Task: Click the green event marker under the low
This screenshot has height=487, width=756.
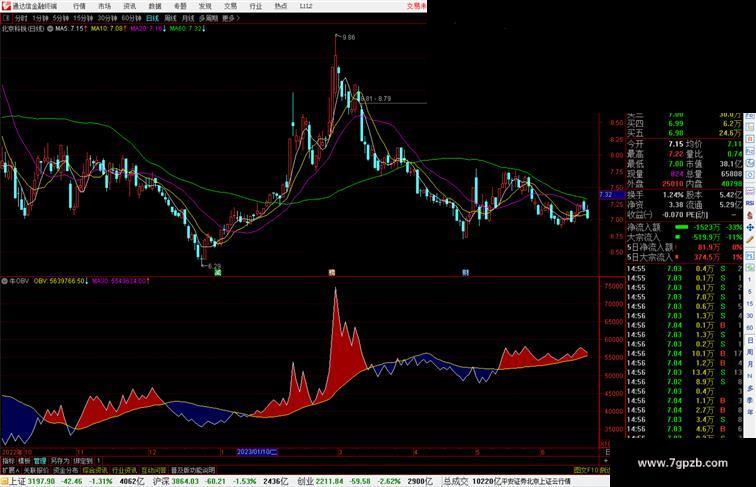Action: (218, 273)
